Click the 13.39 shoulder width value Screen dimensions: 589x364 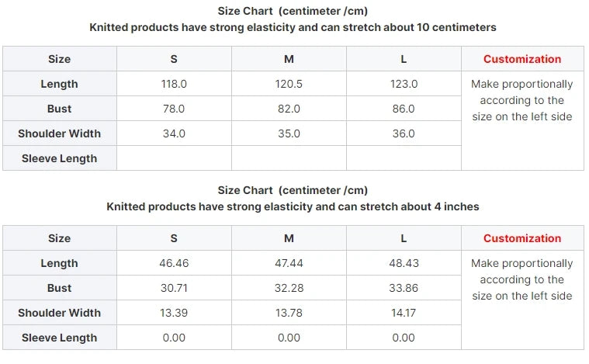click(174, 313)
